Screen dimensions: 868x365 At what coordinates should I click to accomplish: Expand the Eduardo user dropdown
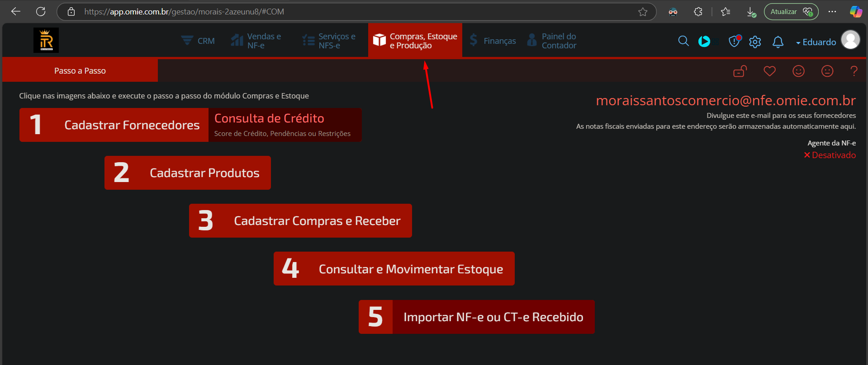coord(816,42)
